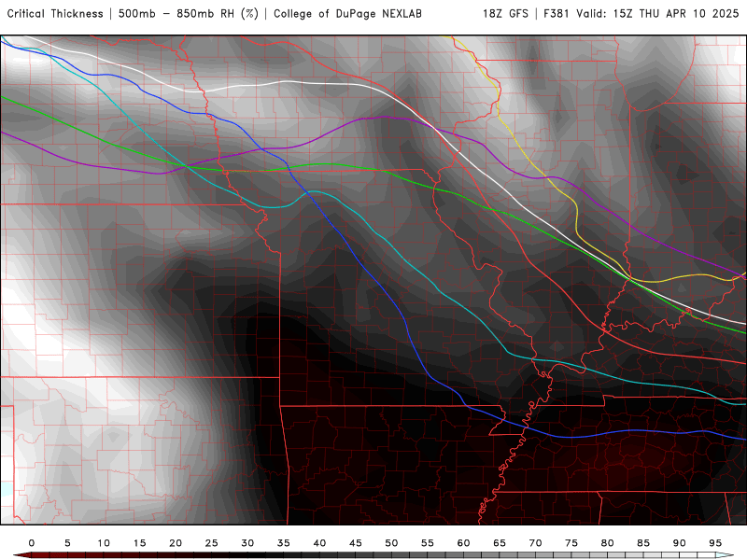Click the "50" value on the RH scale
The image size is (747, 560).
click(391, 543)
